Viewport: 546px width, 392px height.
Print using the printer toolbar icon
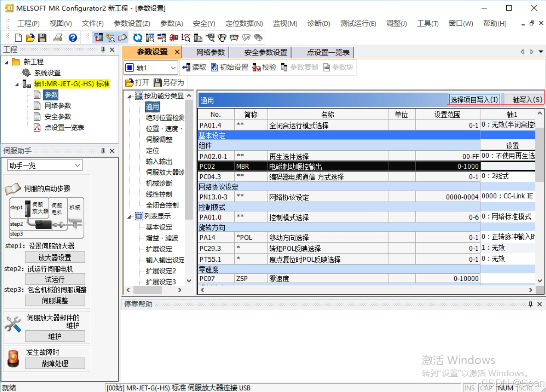click(x=58, y=38)
